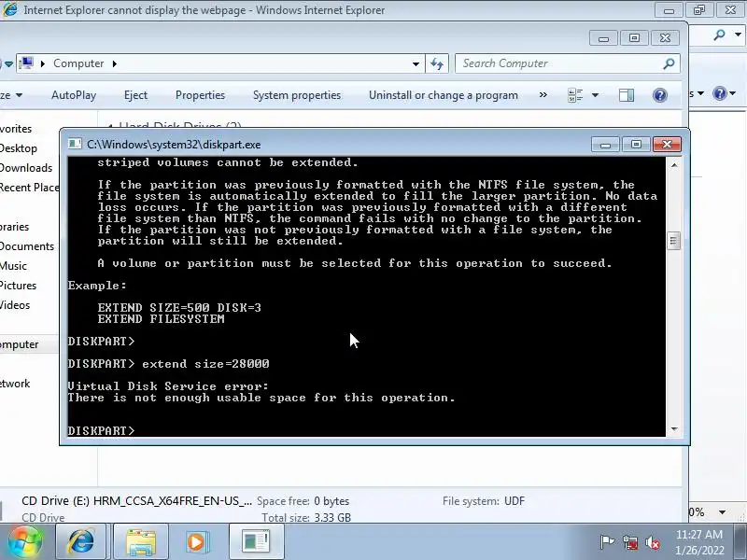The height and width of the screenshot is (560, 747).
Task: Select Recent Places in navigation pane
Action: point(30,188)
